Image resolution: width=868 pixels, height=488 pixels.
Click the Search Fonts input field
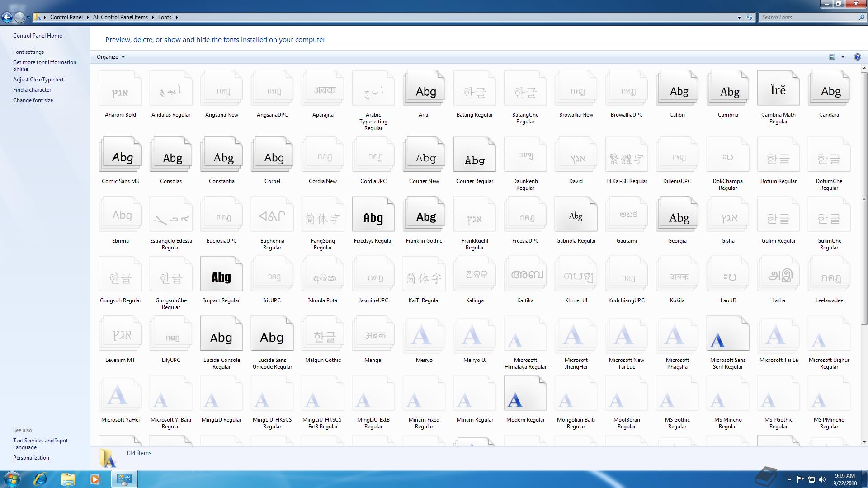tap(812, 17)
